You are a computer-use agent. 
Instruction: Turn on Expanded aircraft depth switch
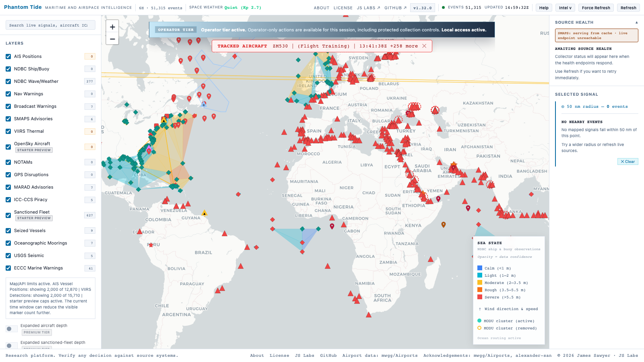pyautogui.click(x=12, y=329)
